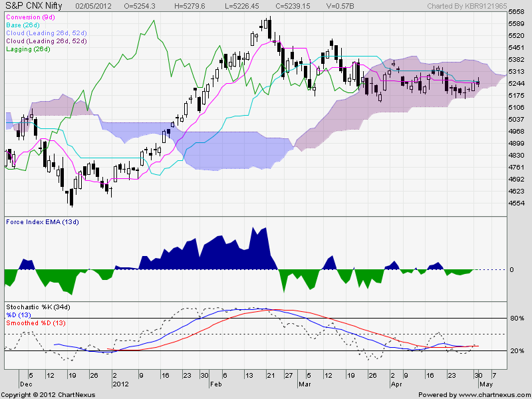Click the blue %D (13) label
Viewport: 532px width, 399px height.
19,315
